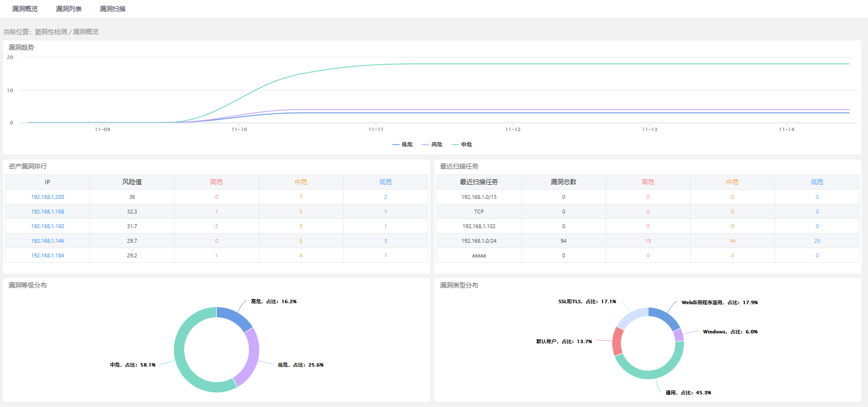
Task: Open asset IP 192.168.1.180
Action: click(48, 226)
